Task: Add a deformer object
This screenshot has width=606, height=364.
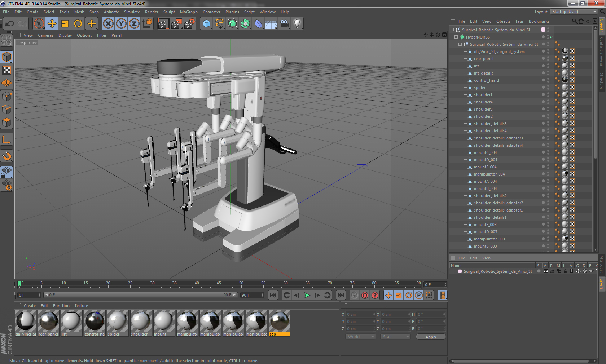Action: coord(258,24)
